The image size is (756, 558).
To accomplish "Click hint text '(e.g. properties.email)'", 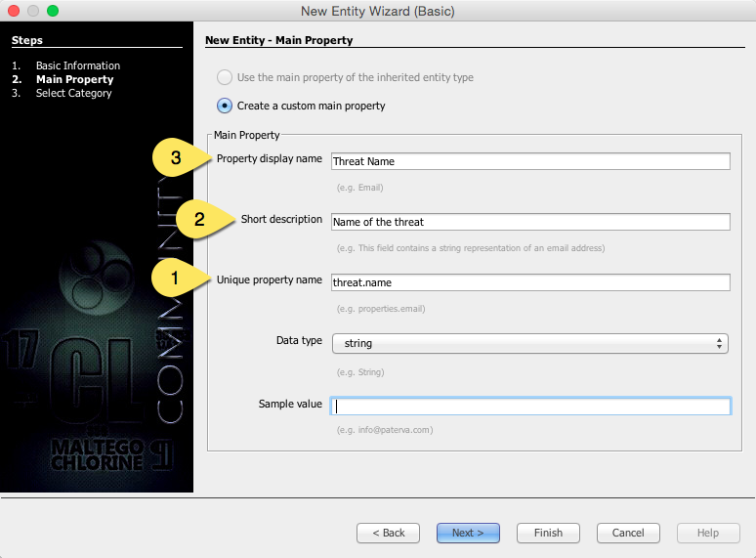I will (x=381, y=309).
